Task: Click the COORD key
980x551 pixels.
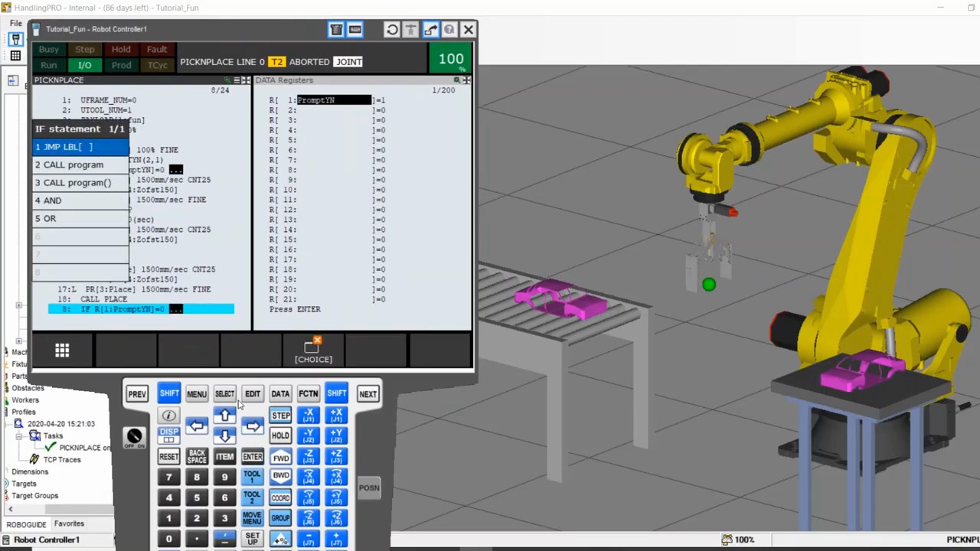Action: pos(281,497)
